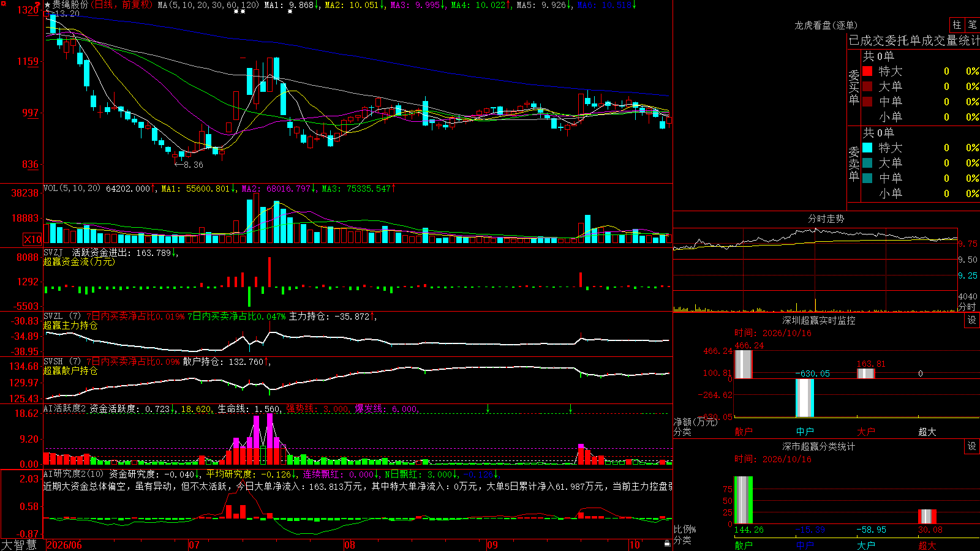Click the 散户 bar in 实时监控 chart
This screenshot has width=980, height=551.
click(744, 364)
